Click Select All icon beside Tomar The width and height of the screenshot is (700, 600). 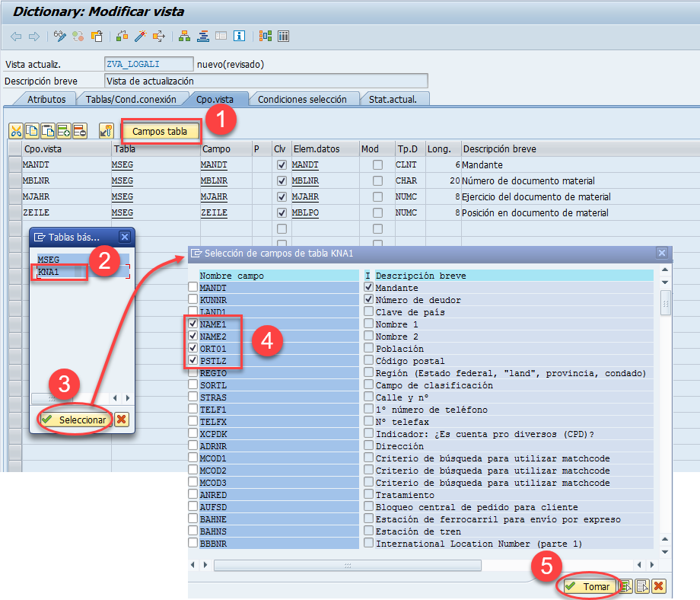(626, 586)
